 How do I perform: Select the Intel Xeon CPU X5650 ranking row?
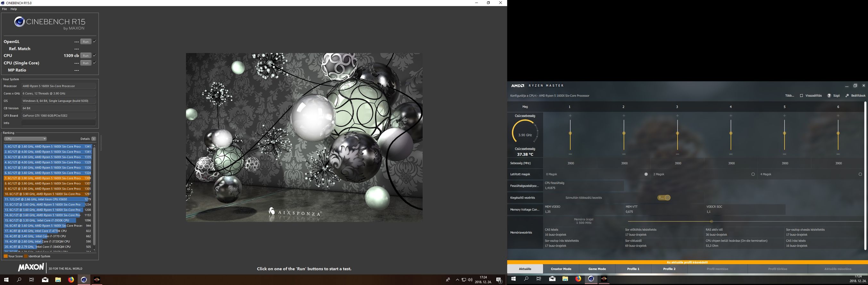coord(47,199)
